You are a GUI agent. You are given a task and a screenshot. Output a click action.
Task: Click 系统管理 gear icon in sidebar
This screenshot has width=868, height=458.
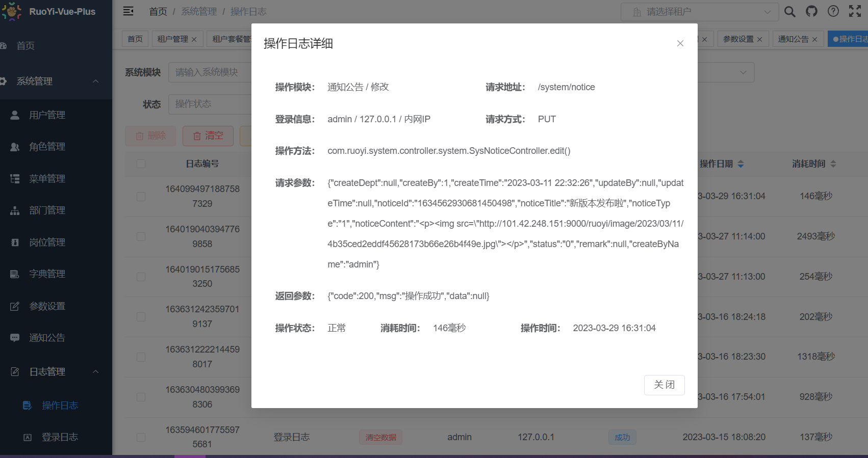(4, 81)
